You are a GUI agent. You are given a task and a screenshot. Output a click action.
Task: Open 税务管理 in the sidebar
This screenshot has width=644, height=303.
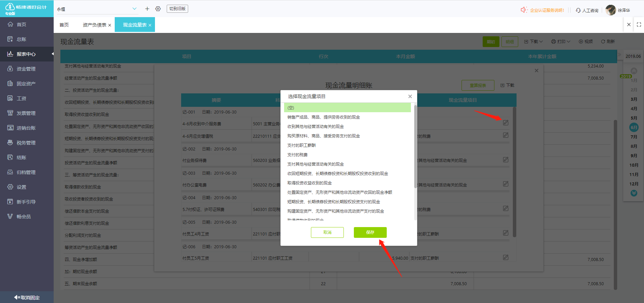point(26,143)
